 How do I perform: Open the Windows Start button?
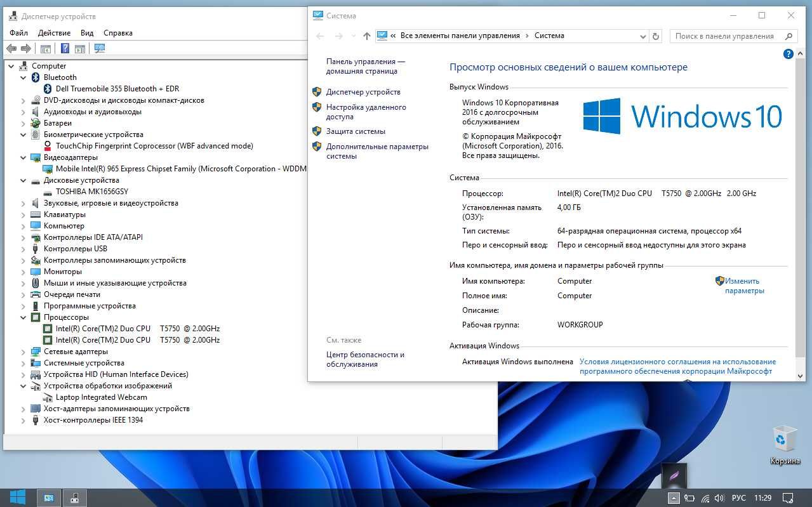pyautogui.click(x=17, y=497)
